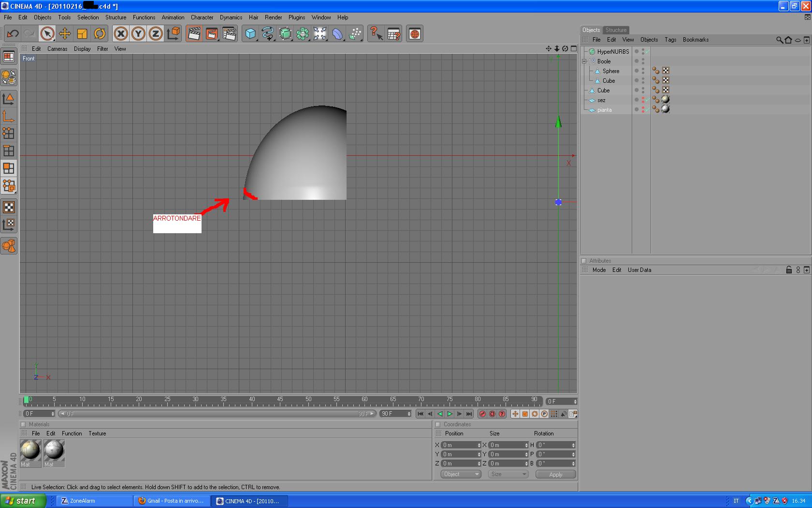812x508 pixels.
Task: Toggle automatic keyframing button
Action: tap(492, 414)
